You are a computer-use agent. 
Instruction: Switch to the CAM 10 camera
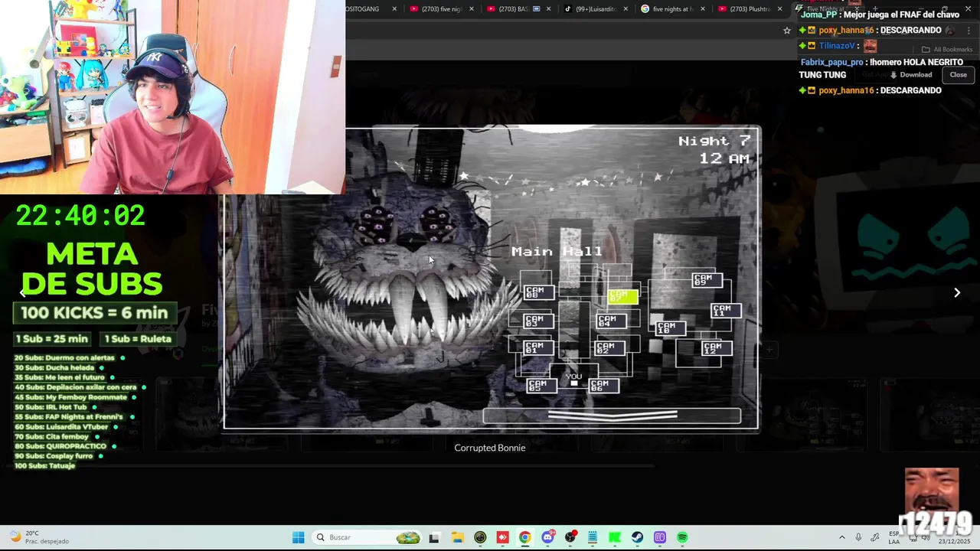(671, 328)
